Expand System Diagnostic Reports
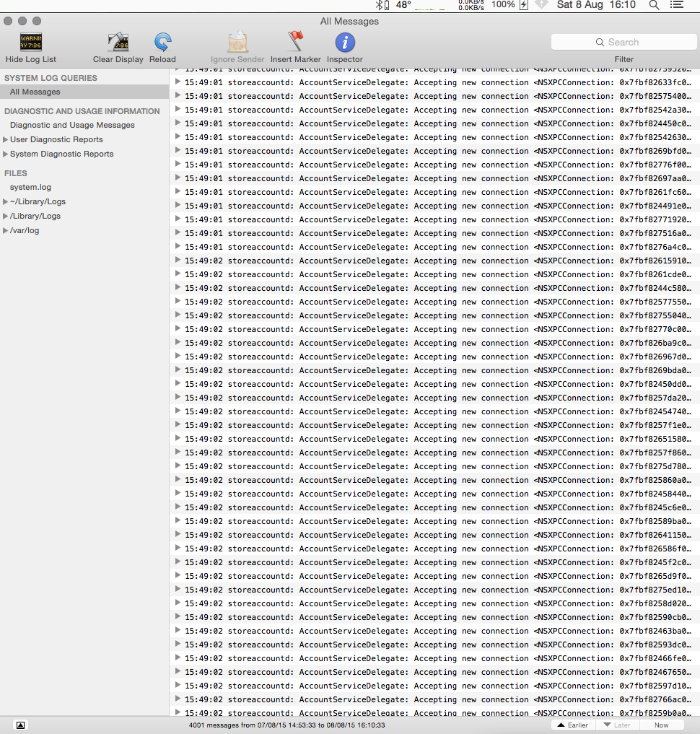This screenshot has width=700, height=734. coord(5,154)
